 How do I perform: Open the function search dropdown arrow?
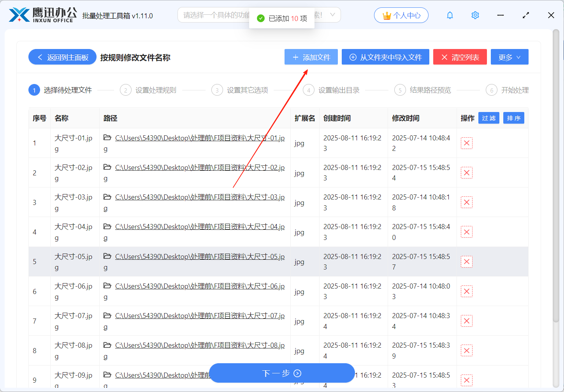tap(332, 15)
